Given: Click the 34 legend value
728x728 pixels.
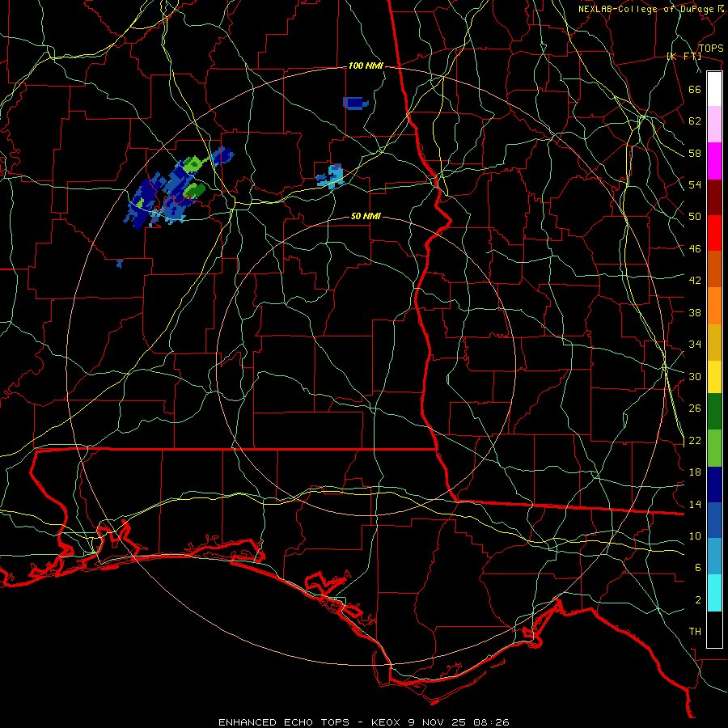Looking at the screenshot, I should [x=695, y=345].
